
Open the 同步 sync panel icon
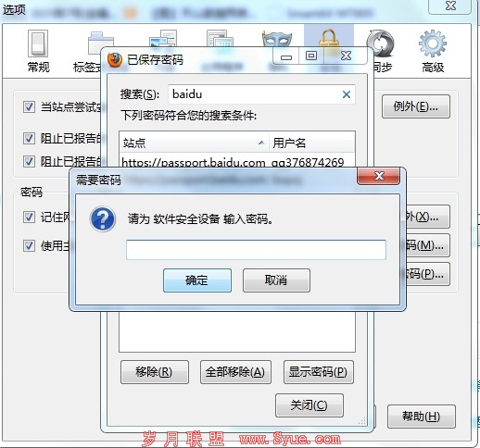click(x=380, y=44)
